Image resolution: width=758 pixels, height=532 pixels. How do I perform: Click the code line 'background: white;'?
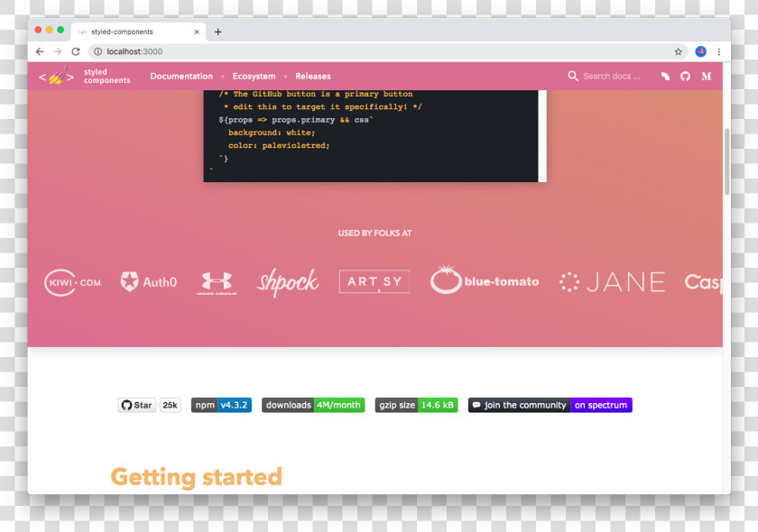tap(272, 133)
